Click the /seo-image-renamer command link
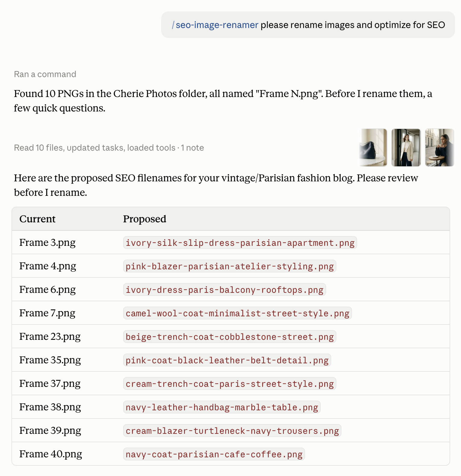The image size is (461, 476). point(215,25)
